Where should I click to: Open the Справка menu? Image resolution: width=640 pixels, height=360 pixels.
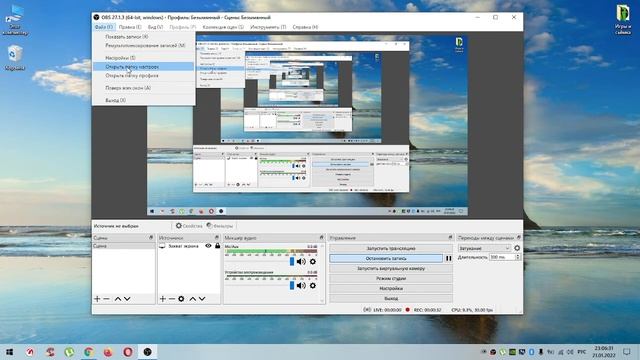point(305,27)
